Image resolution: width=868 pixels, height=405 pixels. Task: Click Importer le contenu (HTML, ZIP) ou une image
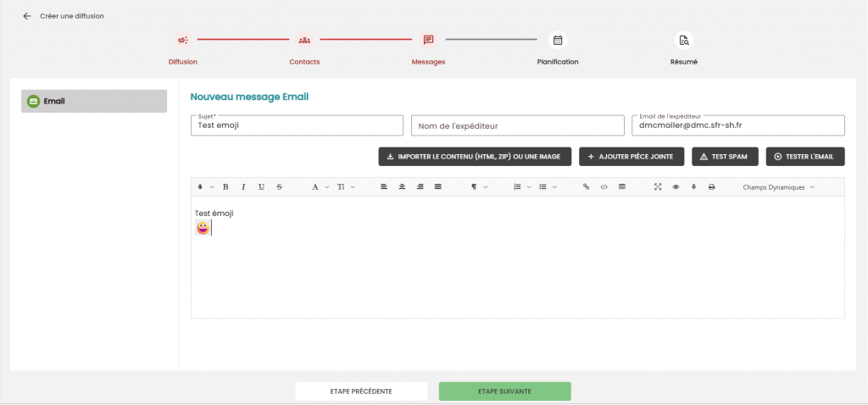click(475, 157)
